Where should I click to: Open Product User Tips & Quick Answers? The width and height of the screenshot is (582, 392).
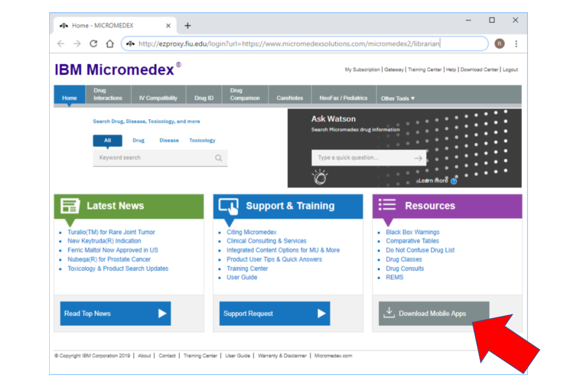[275, 260]
